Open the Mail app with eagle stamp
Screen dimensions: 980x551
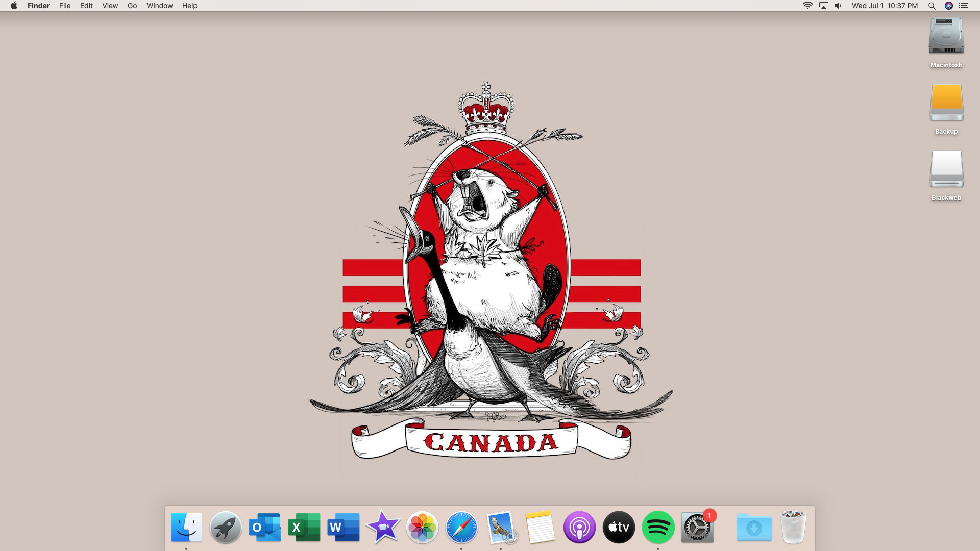click(x=501, y=527)
